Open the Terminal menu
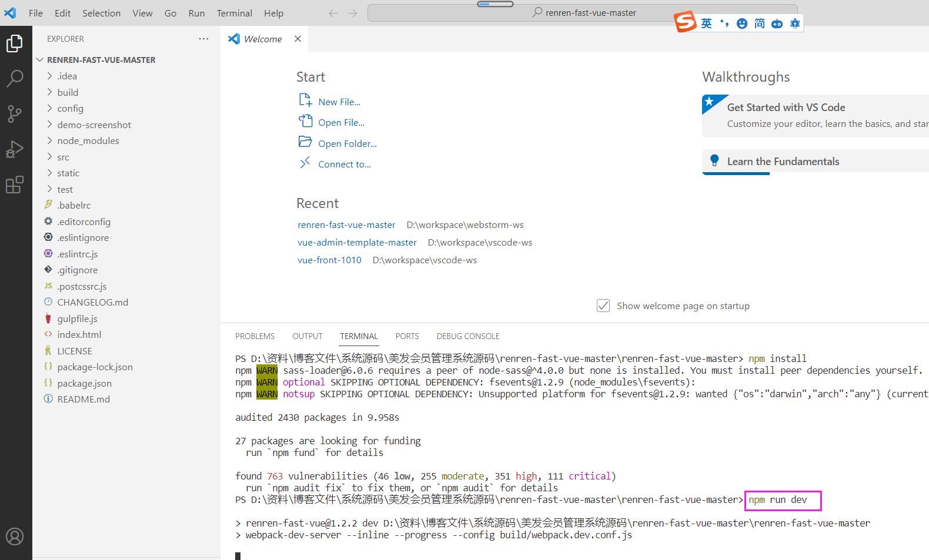Screen dimensions: 929x560 point(235,13)
